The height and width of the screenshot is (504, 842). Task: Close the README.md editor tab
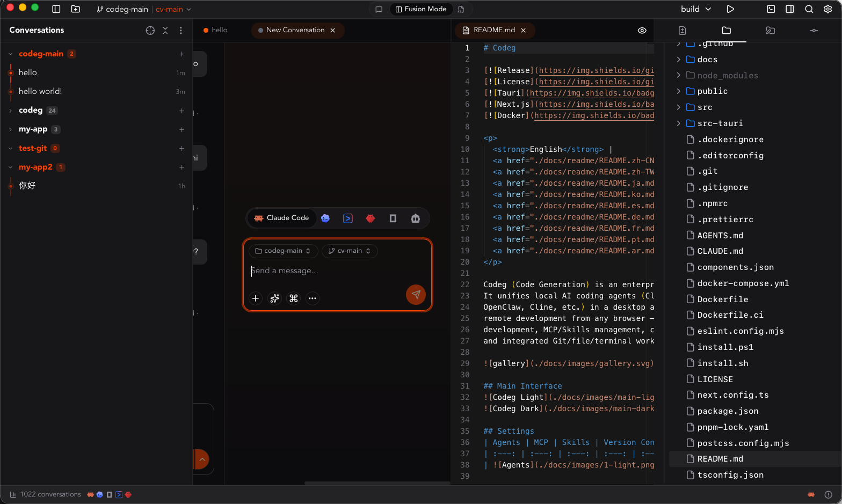click(x=524, y=31)
